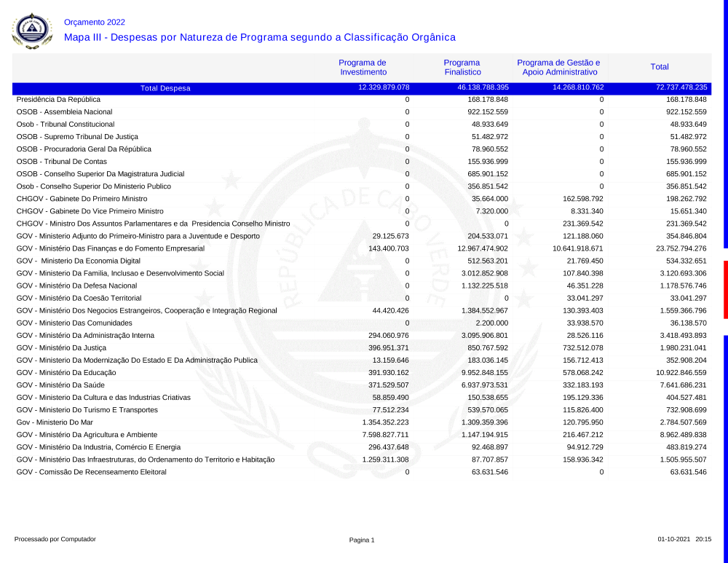This screenshot has width=728, height=563.
Task: Click the Cape Verde coat of arms emblem
Action: point(33,31)
